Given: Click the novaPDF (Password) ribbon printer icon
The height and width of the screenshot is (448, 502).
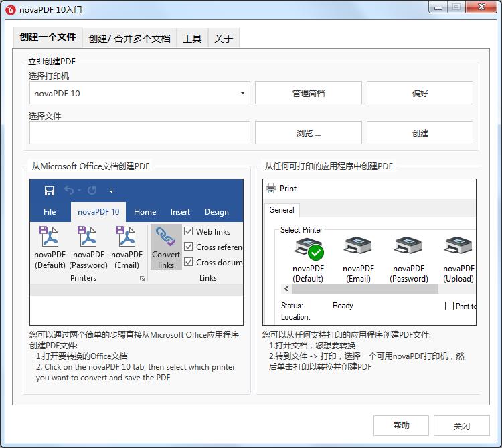Looking at the screenshot, I should click(88, 236).
